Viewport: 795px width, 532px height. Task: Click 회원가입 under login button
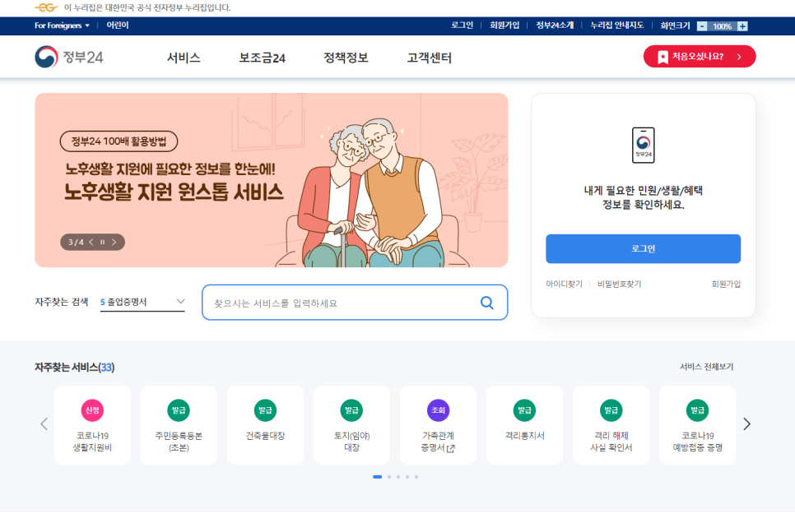(x=726, y=285)
